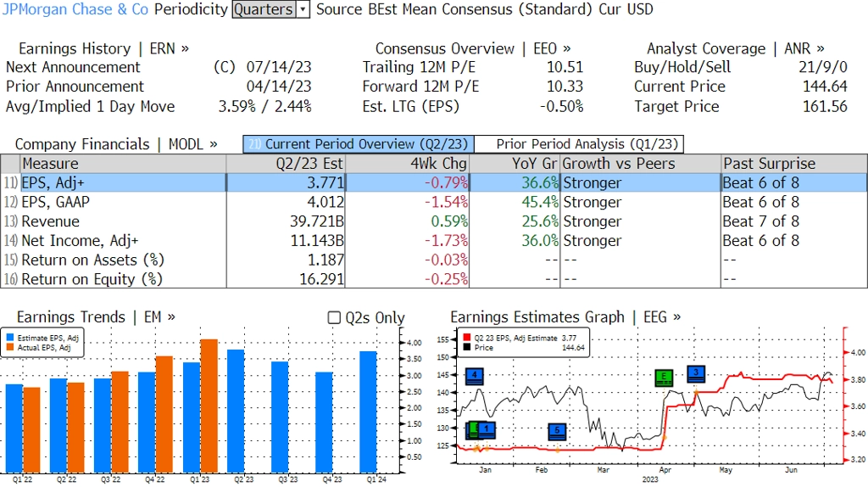Viewport: 868px width, 487px height.
Task: Click the Past Surprise column header
Action: pyautogui.click(x=793, y=164)
